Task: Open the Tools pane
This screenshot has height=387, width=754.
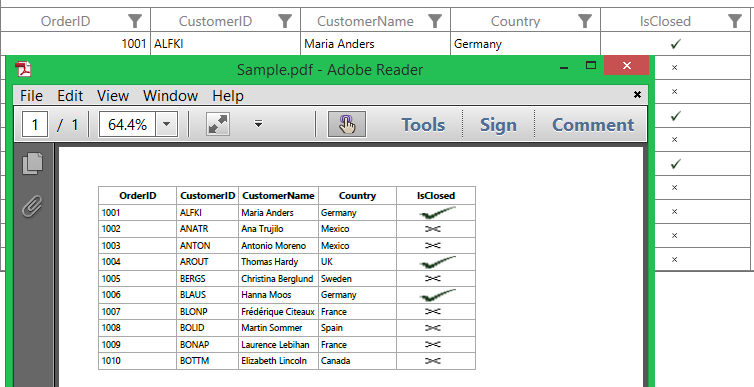Action: [423, 125]
